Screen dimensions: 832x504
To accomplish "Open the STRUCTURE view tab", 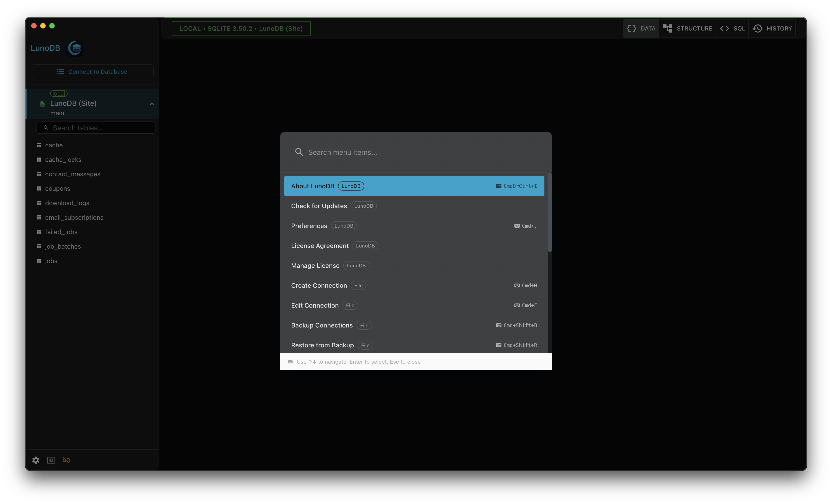I will coord(688,29).
